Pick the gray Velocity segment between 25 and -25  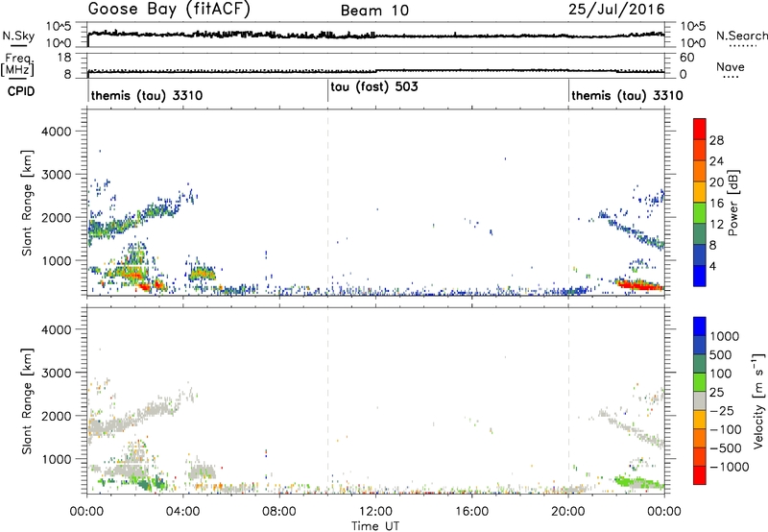(x=700, y=401)
